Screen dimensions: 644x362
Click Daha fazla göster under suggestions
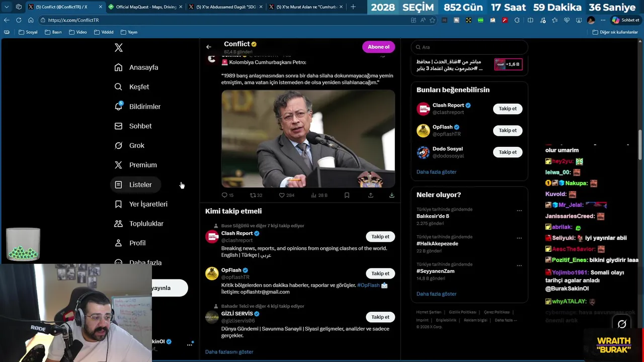click(437, 172)
